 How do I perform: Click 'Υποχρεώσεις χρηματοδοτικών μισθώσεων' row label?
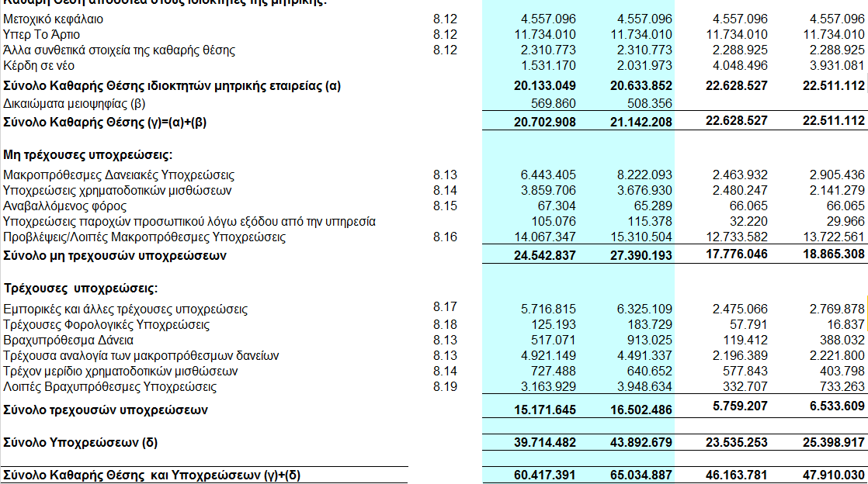click(x=117, y=191)
